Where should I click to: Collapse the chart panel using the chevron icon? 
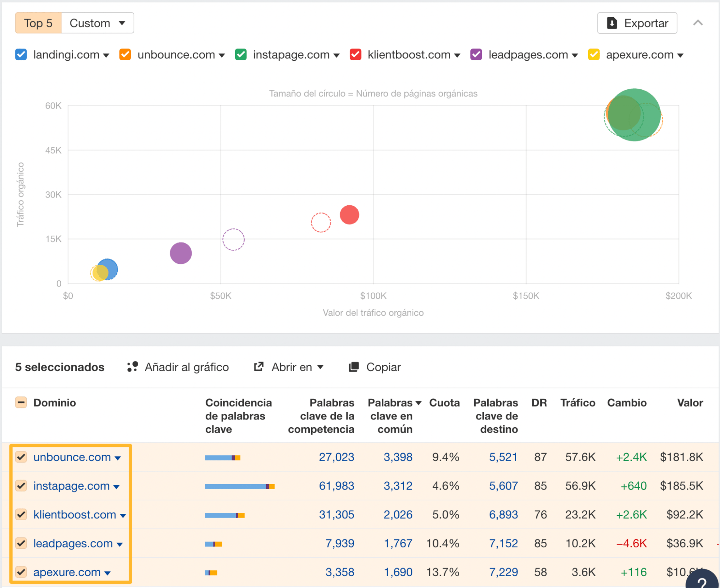tap(698, 23)
